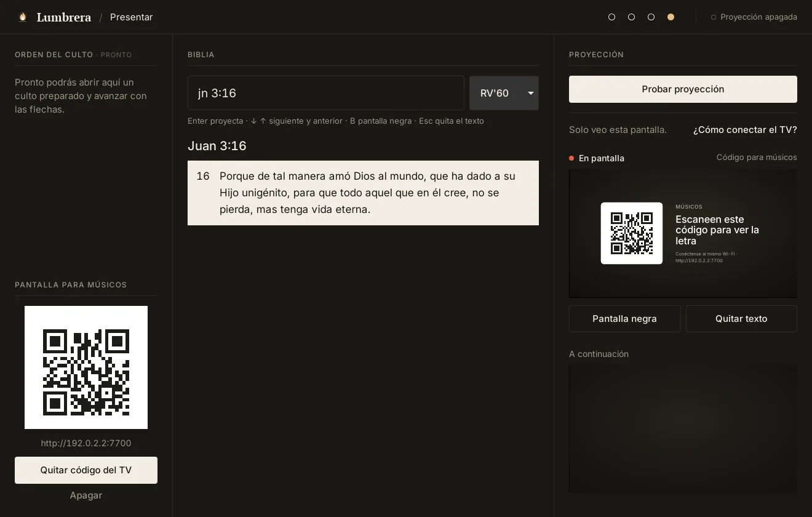Screen dimensions: 812x517
Task: Click the Quitar texto button
Action: pos(741,319)
